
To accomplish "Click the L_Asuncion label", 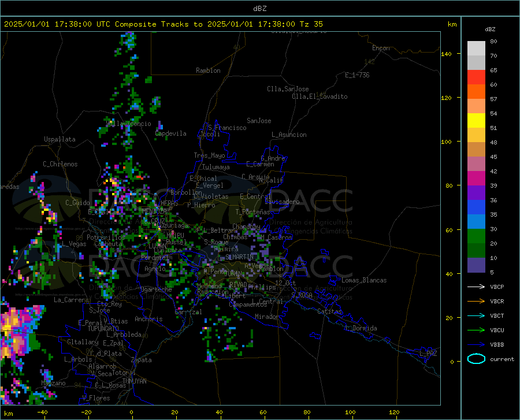I will pyautogui.click(x=289, y=135).
